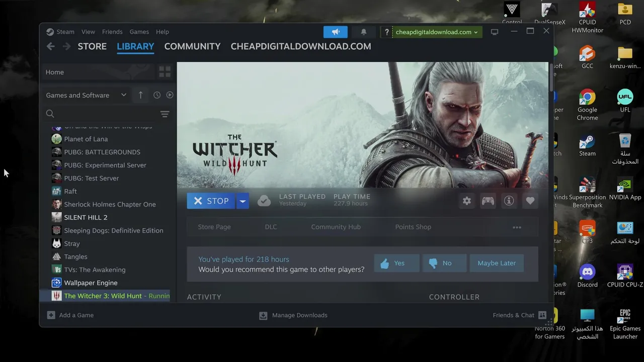644x362 pixels.
Task: Click the No recommendation button
Action: click(445, 263)
